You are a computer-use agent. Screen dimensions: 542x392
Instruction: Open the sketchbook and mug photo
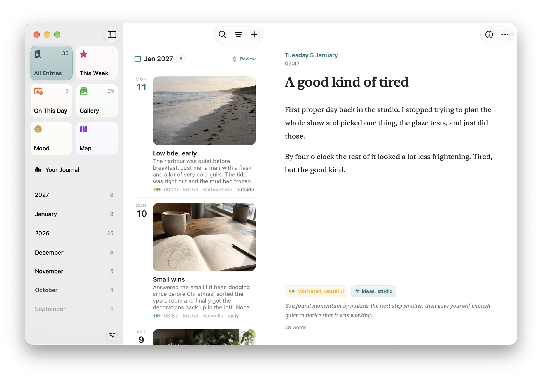point(204,237)
